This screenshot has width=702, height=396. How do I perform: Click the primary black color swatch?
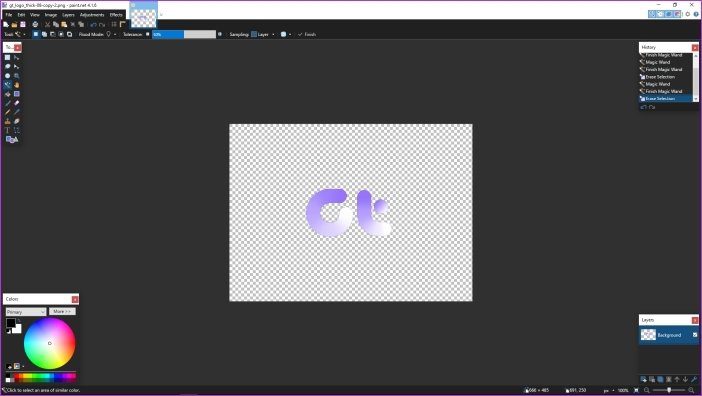(x=11, y=323)
